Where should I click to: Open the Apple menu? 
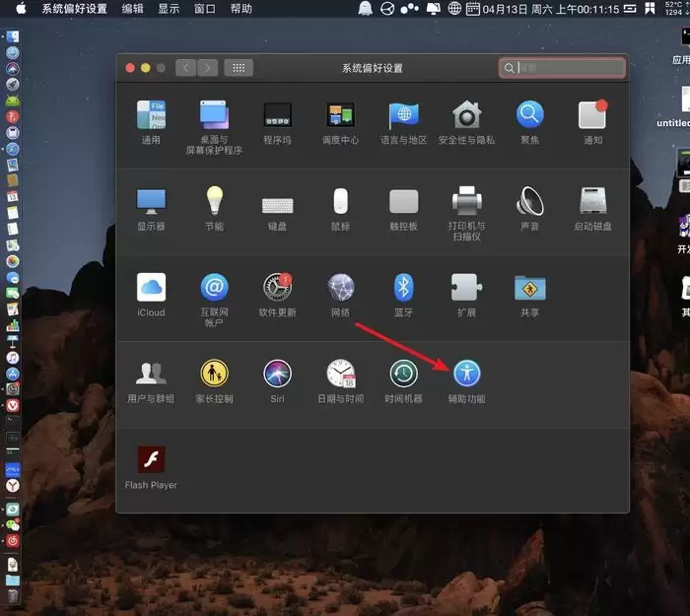click(21, 9)
